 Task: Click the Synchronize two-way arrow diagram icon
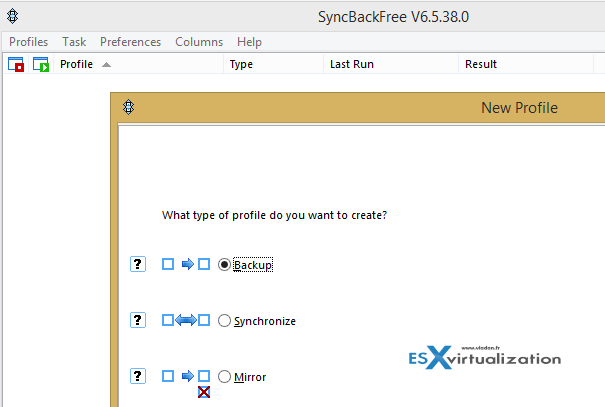click(186, 320)
